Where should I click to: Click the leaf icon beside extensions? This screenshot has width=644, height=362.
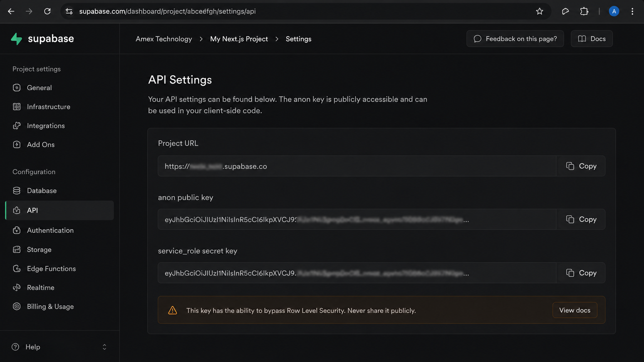pos(565,12)
